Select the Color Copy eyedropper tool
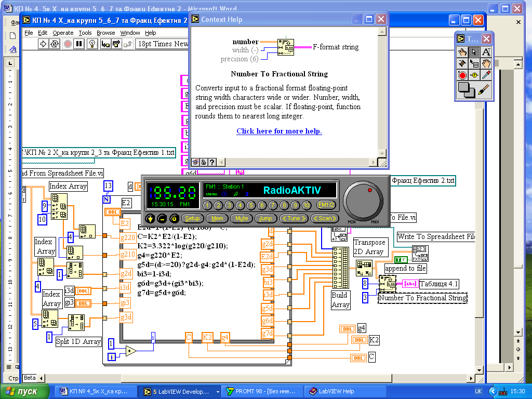The height and width of the screenshot is (399, 532). point(486,75)
